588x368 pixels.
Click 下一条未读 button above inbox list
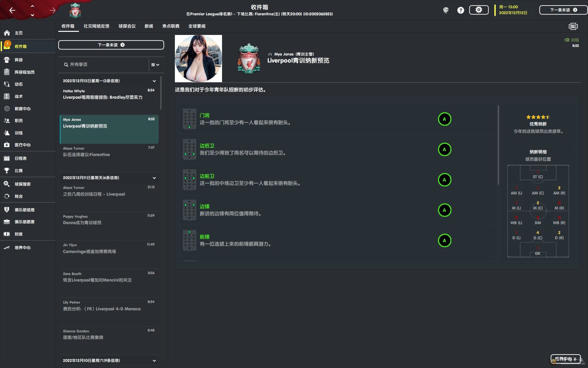click(111, 45)
